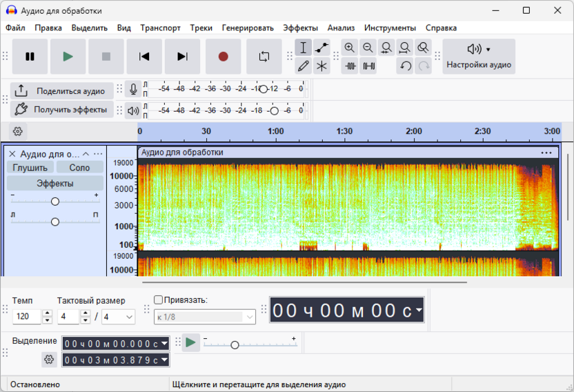
Task: Click the Redo arrow icon
Action: pos(424,66)
